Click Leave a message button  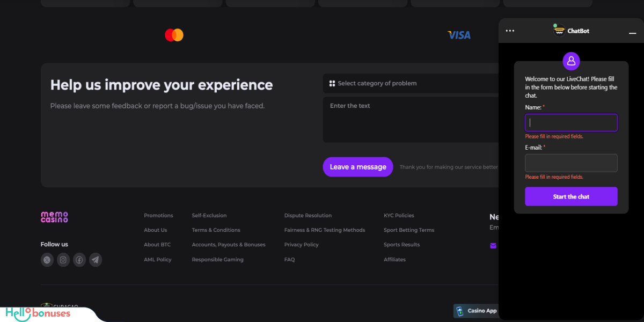click(x=358, y=167)
